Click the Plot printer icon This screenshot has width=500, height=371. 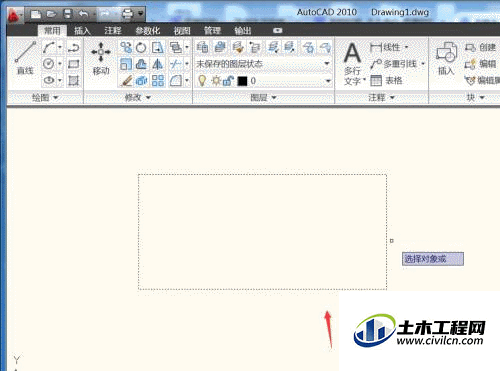(x=127, y=14)
